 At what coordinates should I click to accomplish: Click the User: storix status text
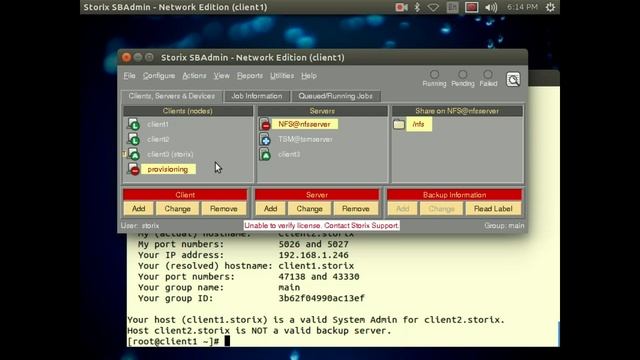point(140,226)
